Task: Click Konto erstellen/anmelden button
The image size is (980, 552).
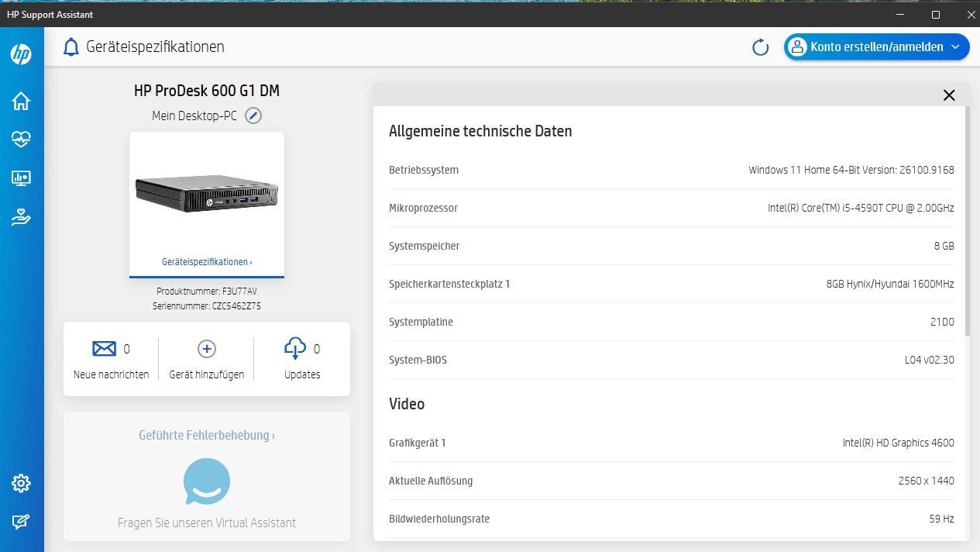Action: tap(876, 47)
